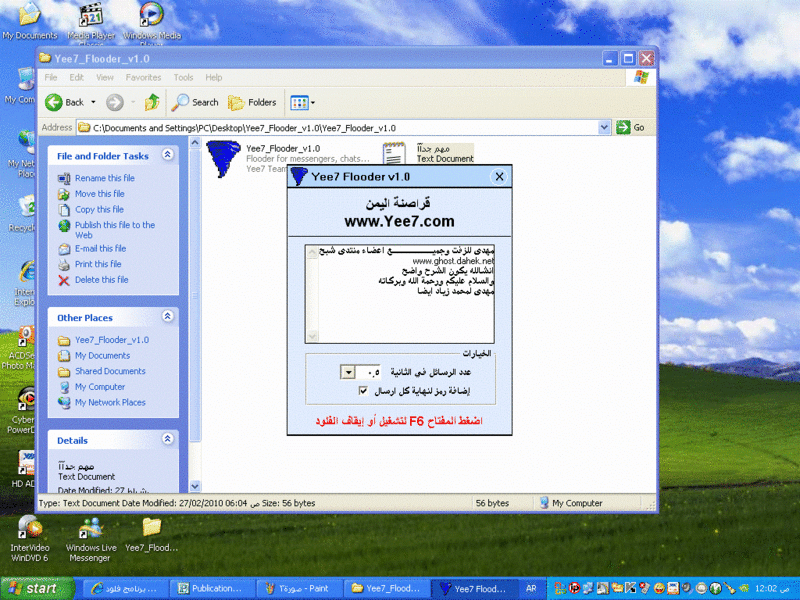Open messages-per-second dropdown in Yee7 Flooder
Viewport: 800px width, 600px height.
348,372
